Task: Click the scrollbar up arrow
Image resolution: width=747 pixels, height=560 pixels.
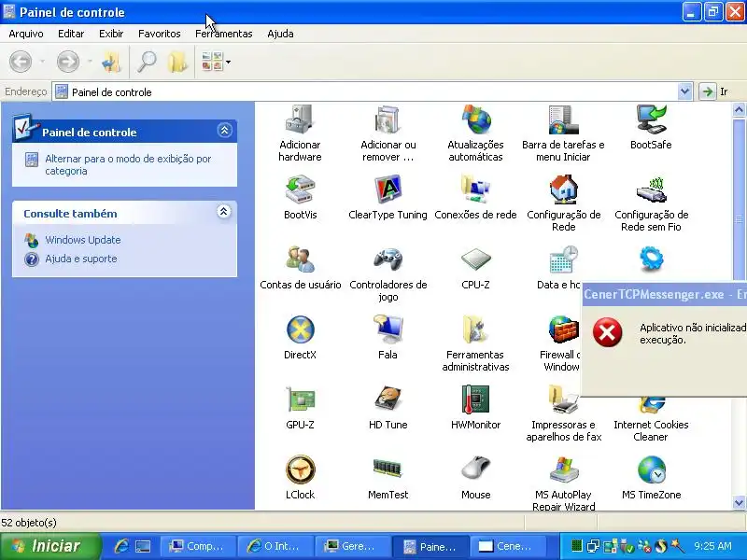Action: tap(739, 110)
